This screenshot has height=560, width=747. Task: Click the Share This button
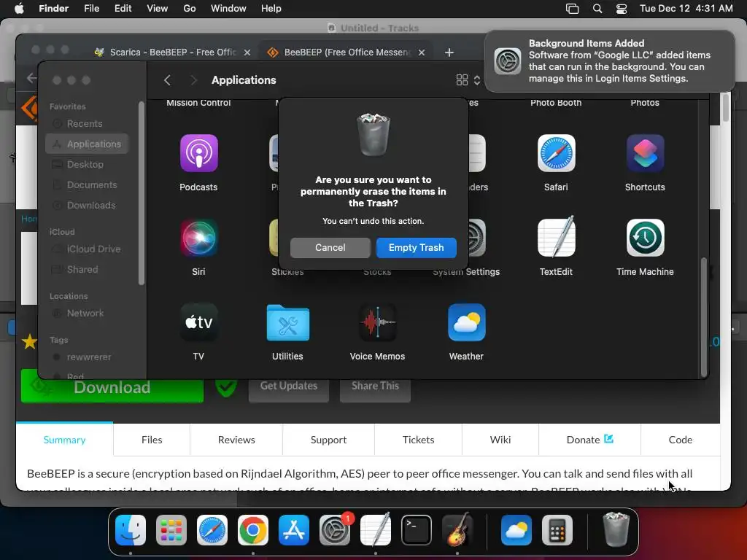(376, 386)
